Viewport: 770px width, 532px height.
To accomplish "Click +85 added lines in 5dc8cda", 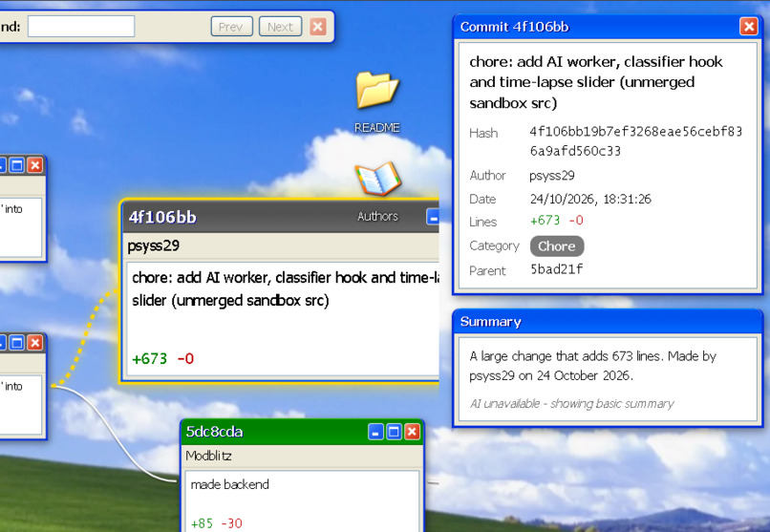I will click(202, 523).
